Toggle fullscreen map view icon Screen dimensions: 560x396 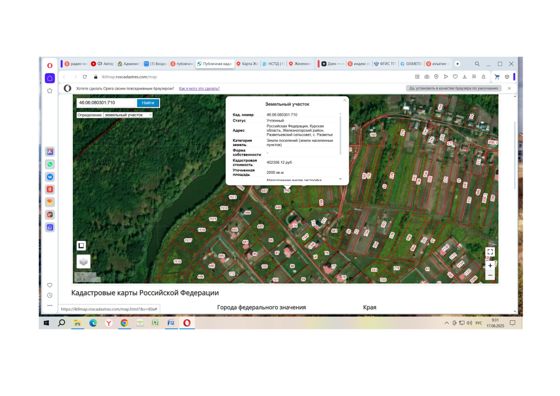490,252
